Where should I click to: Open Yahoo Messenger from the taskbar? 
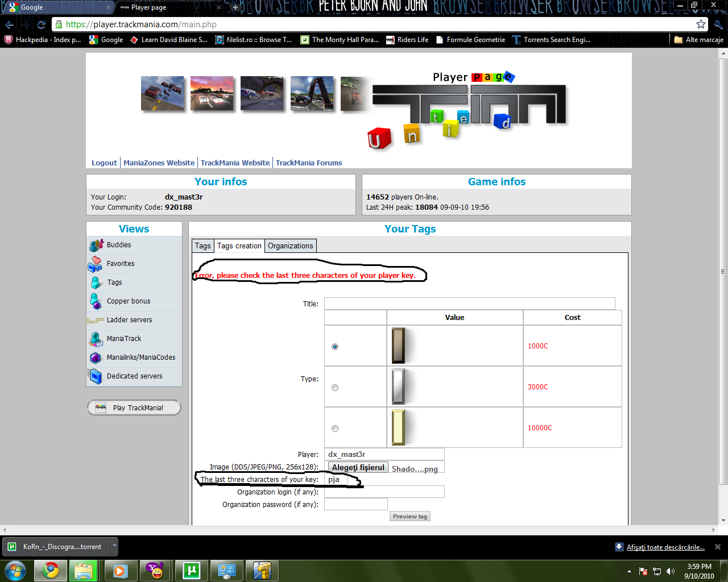click(x=155, y=570)
